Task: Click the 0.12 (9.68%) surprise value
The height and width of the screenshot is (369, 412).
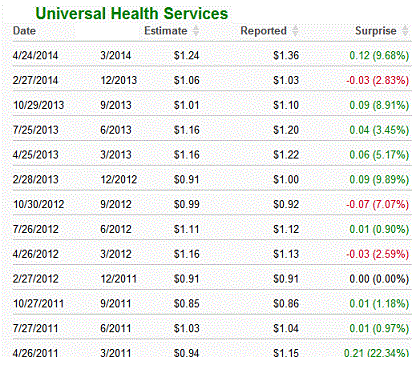Action: [379, 55]
